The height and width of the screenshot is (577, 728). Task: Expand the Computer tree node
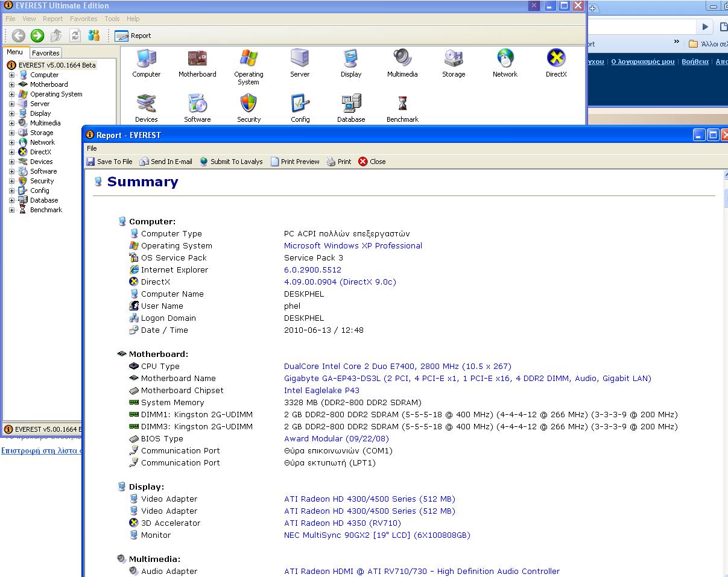pyautogui.click(x=11, y=75)
